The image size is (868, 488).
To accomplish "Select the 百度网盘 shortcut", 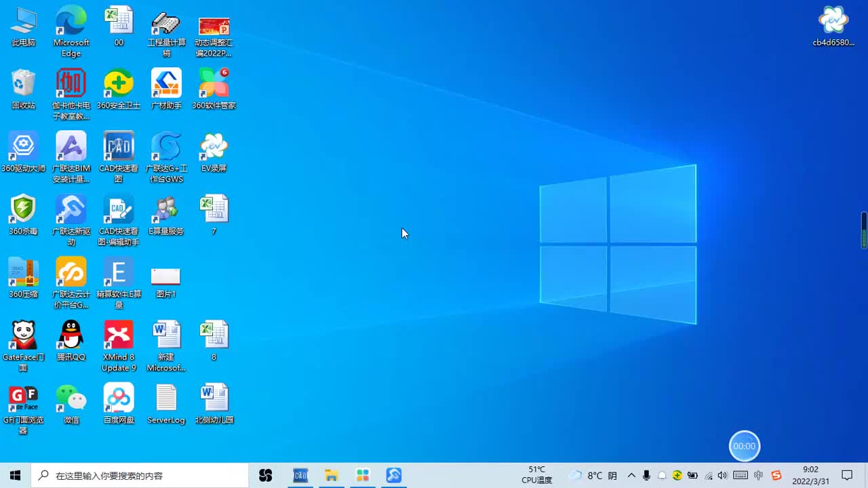I will [x=119, y=405].
